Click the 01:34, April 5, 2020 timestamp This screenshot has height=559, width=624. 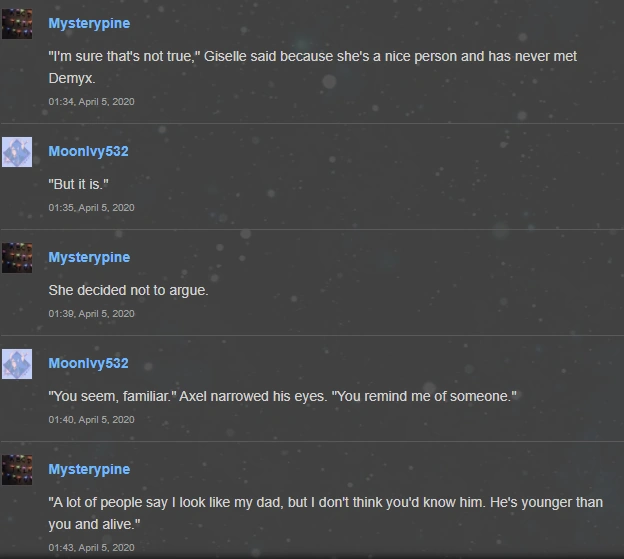click(x=91, y=102)
